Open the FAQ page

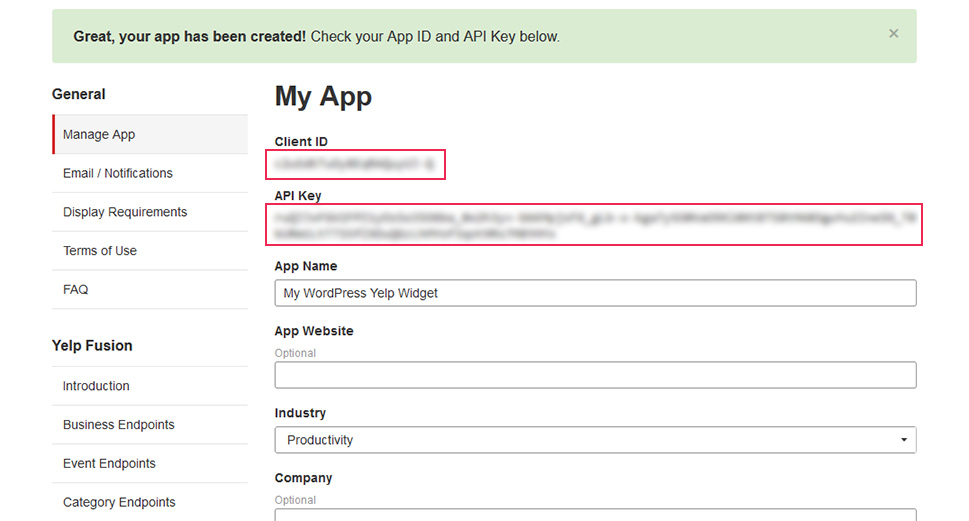pos(150,289)
